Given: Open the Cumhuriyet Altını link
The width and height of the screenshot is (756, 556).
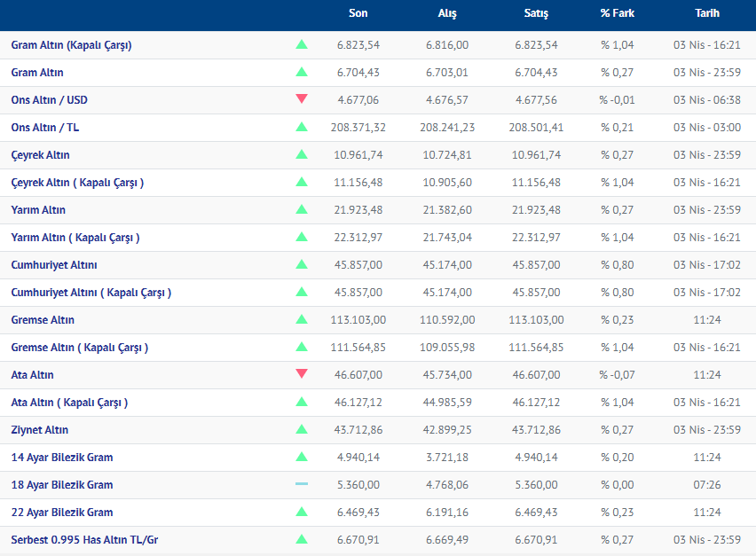Looking at the screenshot, I should click(54, 265).
